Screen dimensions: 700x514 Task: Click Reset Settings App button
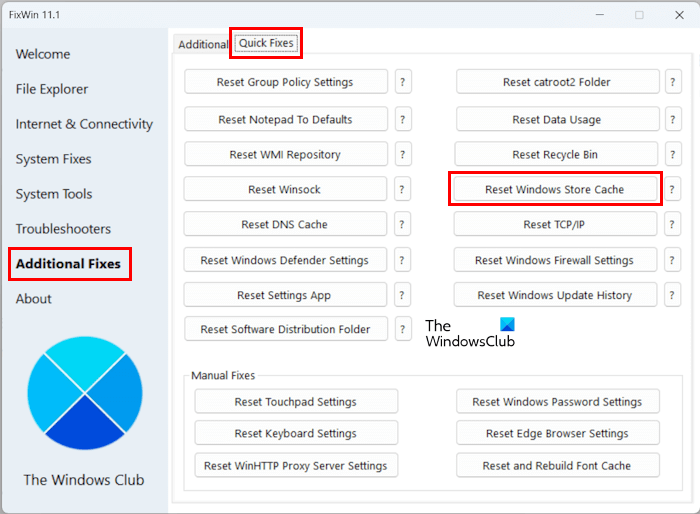[x=285, y=295]
